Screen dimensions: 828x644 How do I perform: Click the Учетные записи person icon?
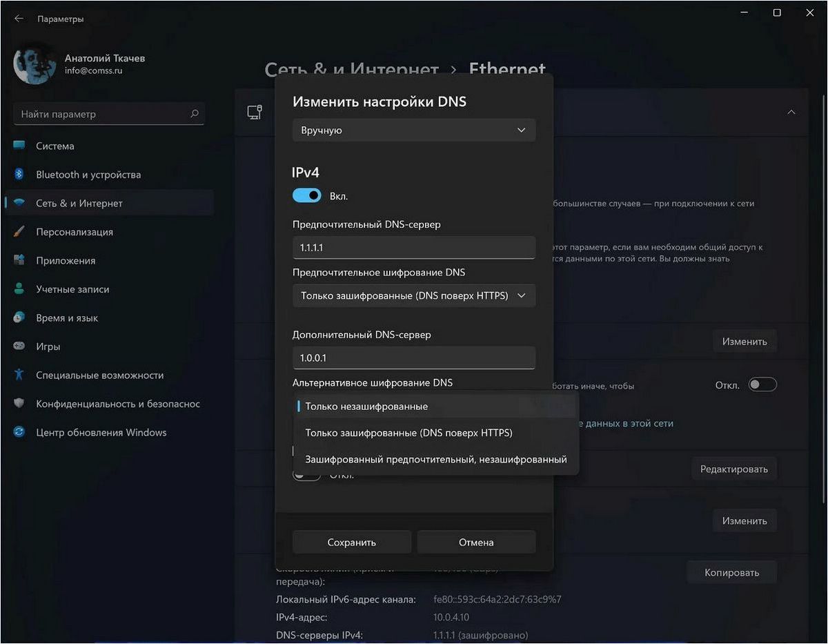[x=19, y=289]
